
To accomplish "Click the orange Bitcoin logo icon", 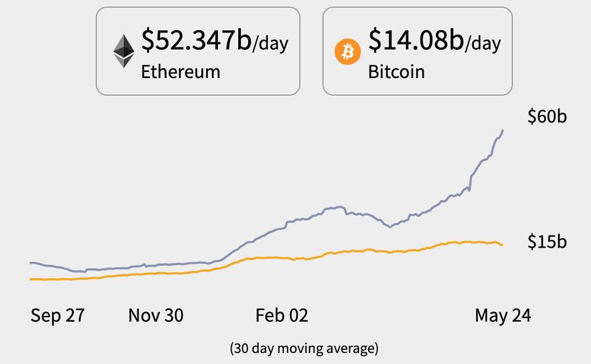I will [x=347, y=51].
